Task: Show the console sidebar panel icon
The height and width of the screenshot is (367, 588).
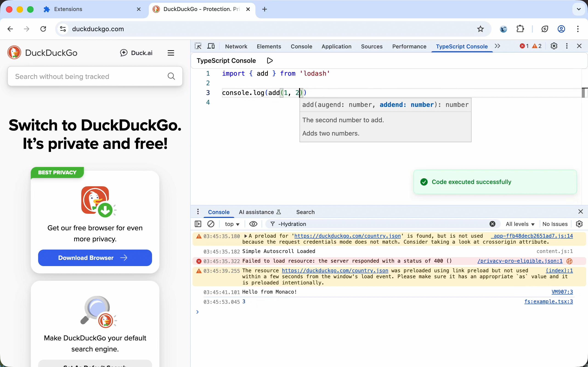Action: point(198,224)
